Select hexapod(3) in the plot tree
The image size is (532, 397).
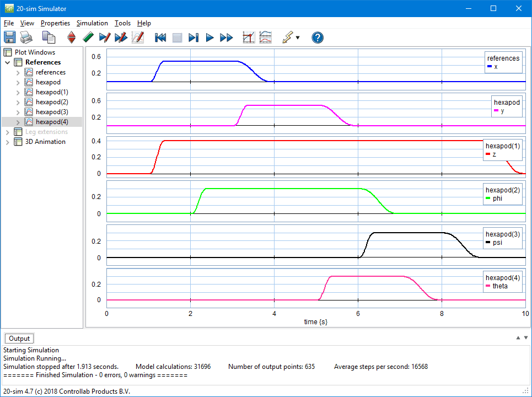click(51, 112)
